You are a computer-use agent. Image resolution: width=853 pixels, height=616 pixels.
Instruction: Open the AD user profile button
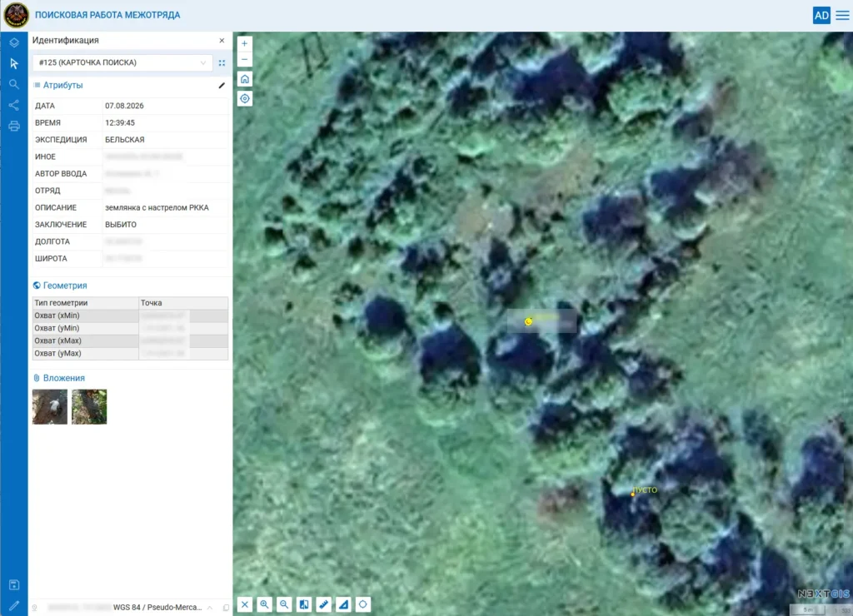(x=821, y=15)
